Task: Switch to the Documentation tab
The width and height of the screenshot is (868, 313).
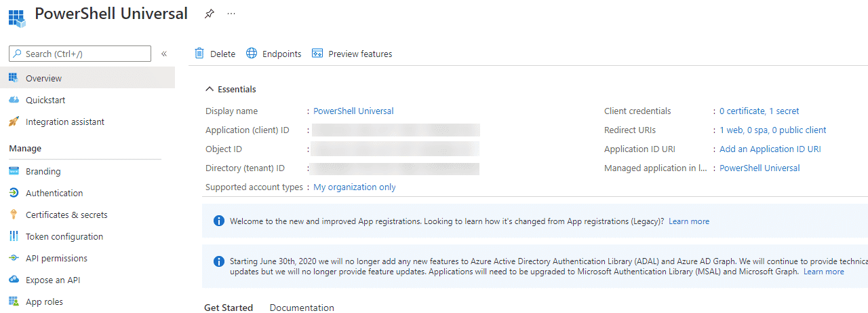Action: tap(302, 308)
